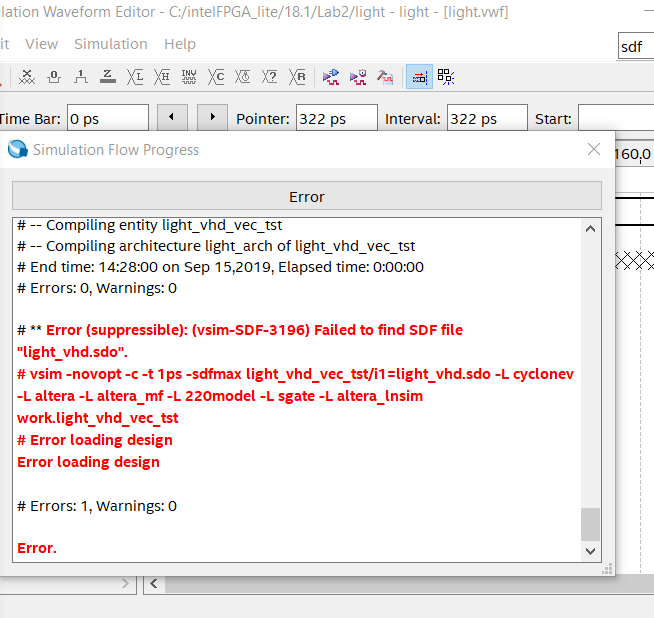Click Overwrite Clock icon
654x618 pixels.
(243, 77)
